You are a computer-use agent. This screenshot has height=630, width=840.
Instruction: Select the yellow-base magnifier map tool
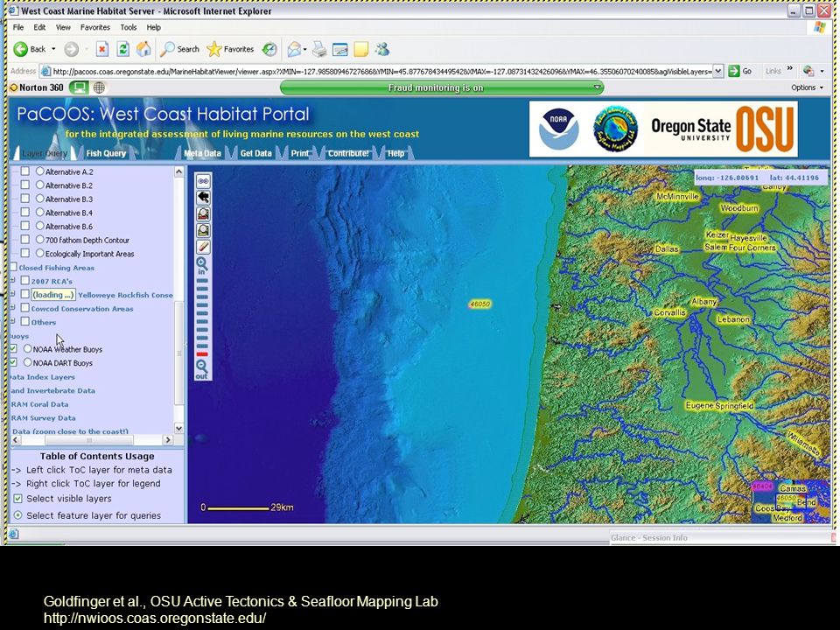click(x=203, y=230)
